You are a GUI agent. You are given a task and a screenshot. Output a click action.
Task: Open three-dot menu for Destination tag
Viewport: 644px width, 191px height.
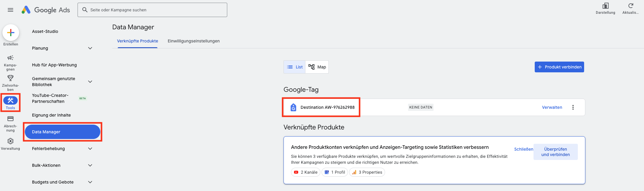(x=573, y=107)
